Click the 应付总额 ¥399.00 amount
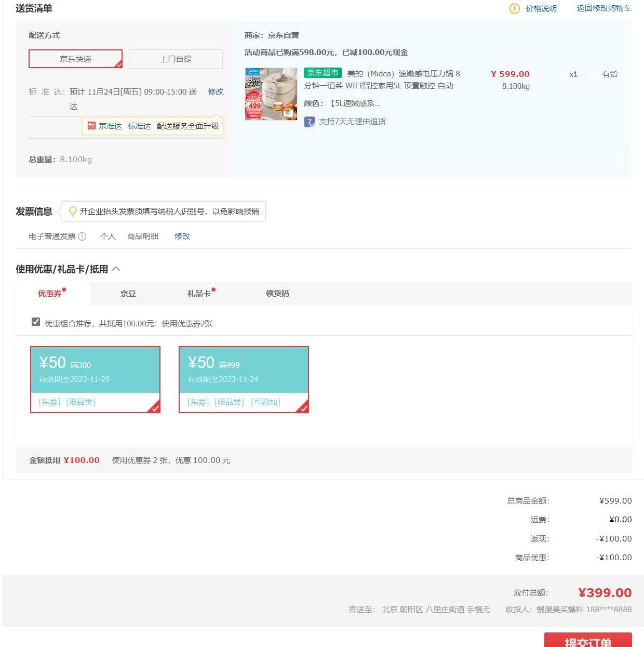Screen dimensions: 644x647 coord(605,593)
